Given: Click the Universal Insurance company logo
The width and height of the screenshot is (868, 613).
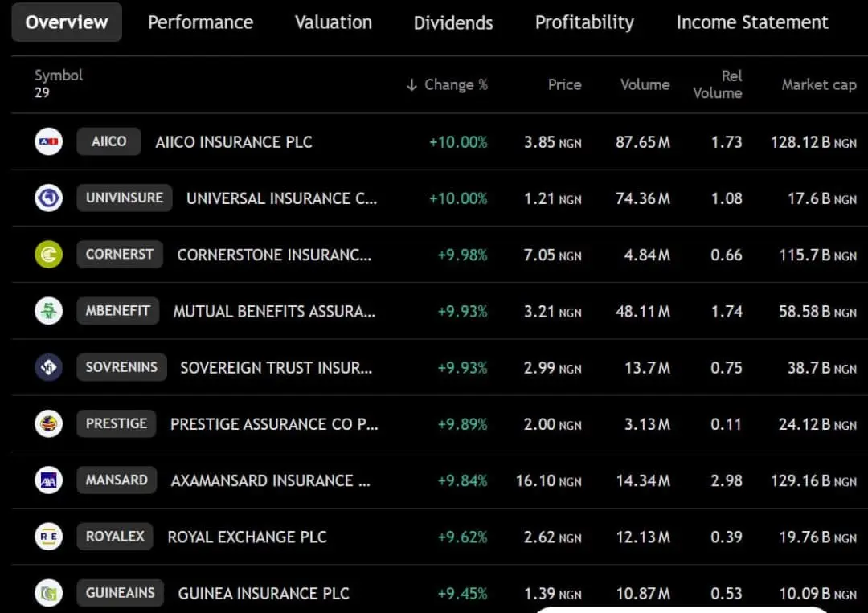Looking at the screenshot, I should [49, 198].
